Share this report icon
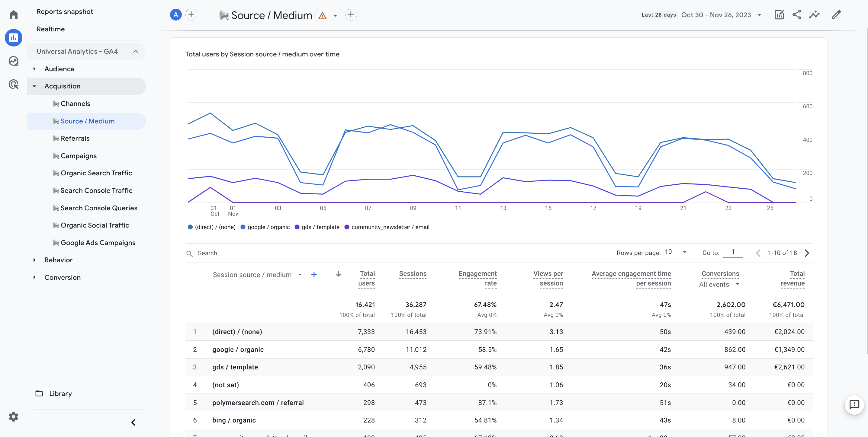 pos(797,14)
